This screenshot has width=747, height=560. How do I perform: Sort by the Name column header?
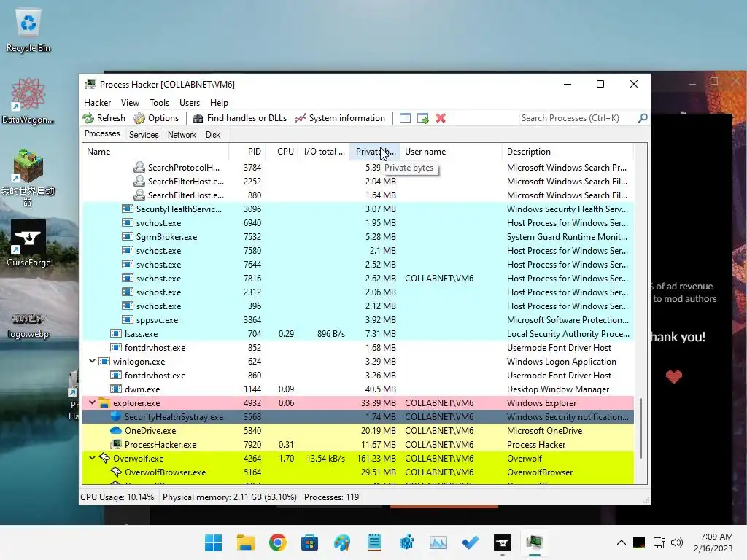click(156, 152)
